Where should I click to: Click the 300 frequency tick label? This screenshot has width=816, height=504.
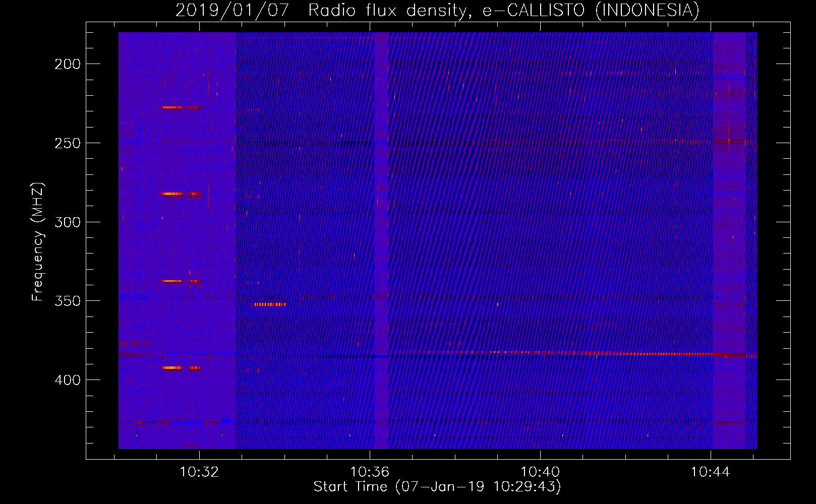point(68,222)
